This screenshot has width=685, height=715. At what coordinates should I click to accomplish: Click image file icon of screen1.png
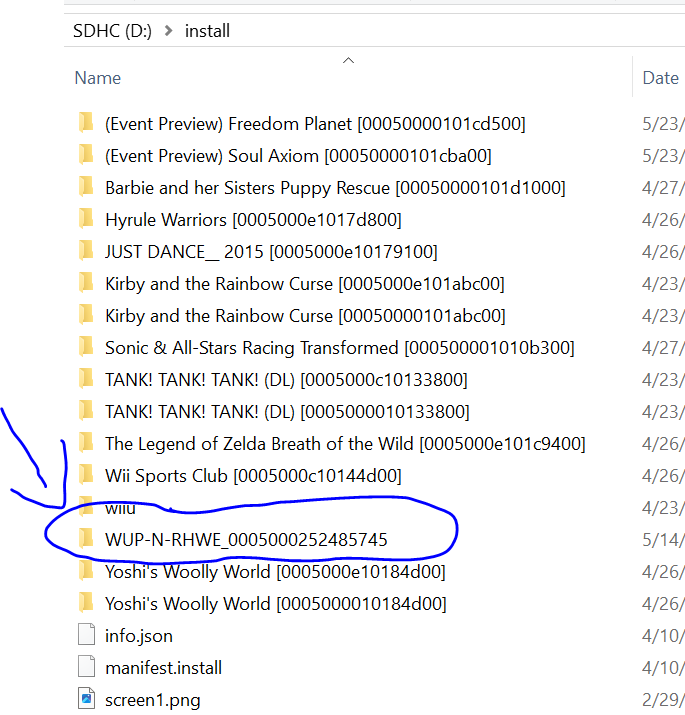(x=86, y=699)
